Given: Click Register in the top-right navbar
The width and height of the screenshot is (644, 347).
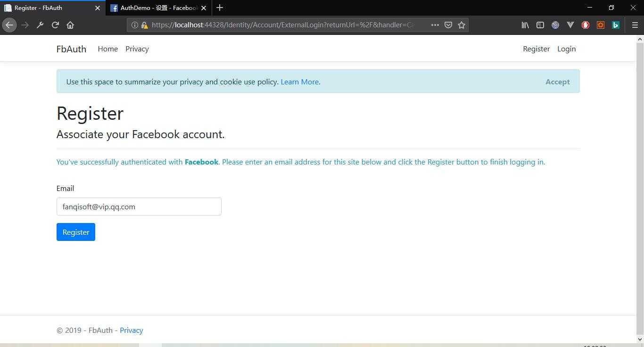Looking at the screenshot, I should point(537,49).
